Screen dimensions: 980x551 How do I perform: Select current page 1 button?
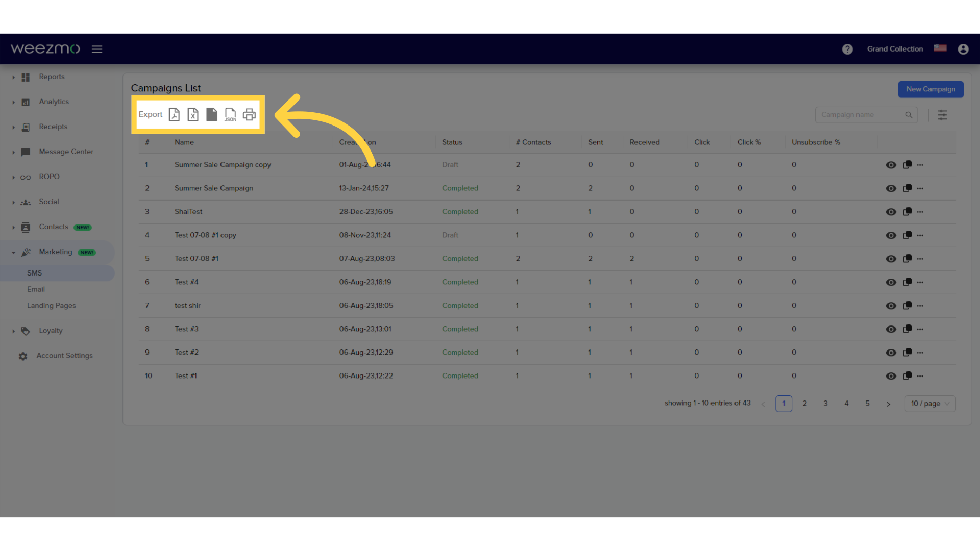coord(784,404)
